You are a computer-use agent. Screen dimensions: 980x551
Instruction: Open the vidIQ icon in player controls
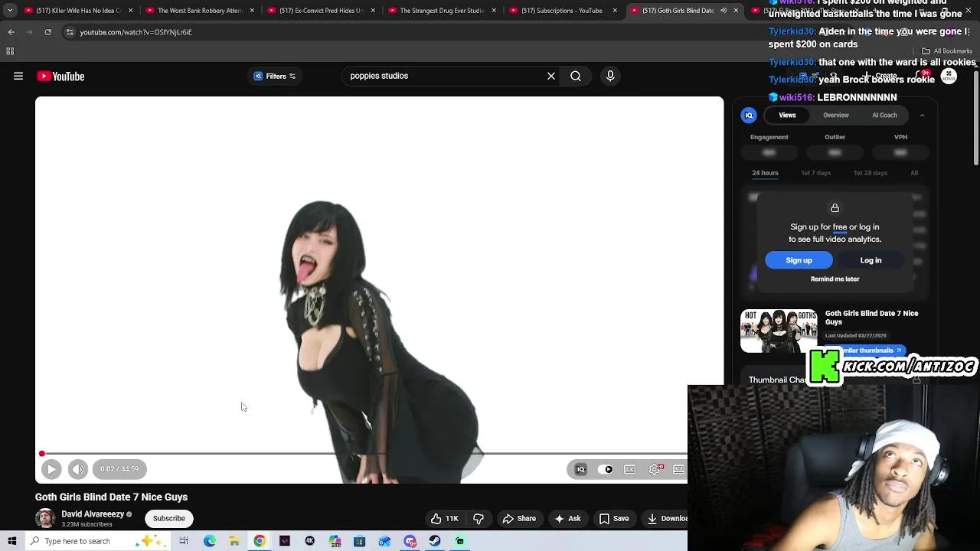(580, 469)
